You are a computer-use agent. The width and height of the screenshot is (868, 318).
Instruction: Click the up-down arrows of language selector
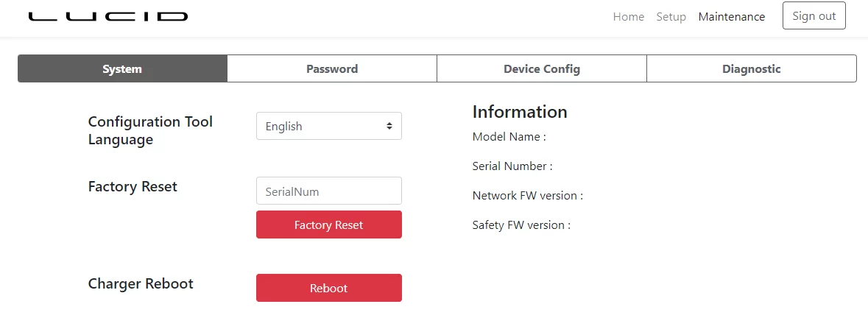(x=389, y=126)
